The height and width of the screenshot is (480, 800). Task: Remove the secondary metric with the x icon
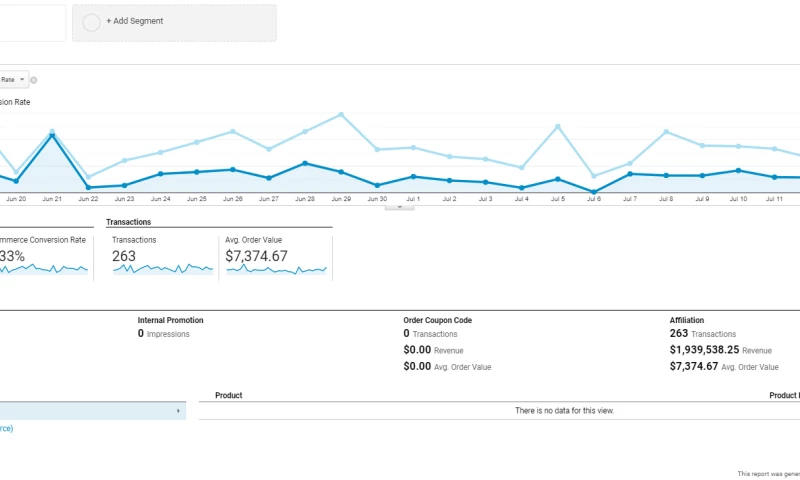point(33,80)
